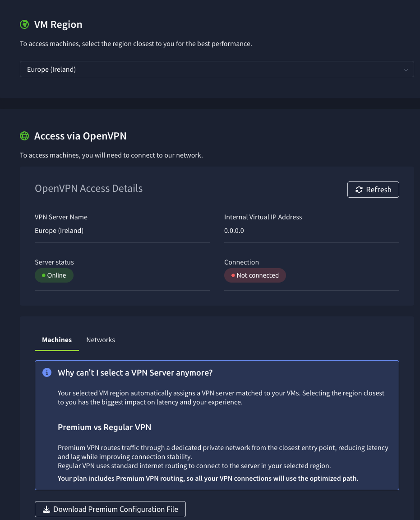Click the green VM Region globe icon
The height and width of the screenshot is (520, 420).
click(24, 24)
